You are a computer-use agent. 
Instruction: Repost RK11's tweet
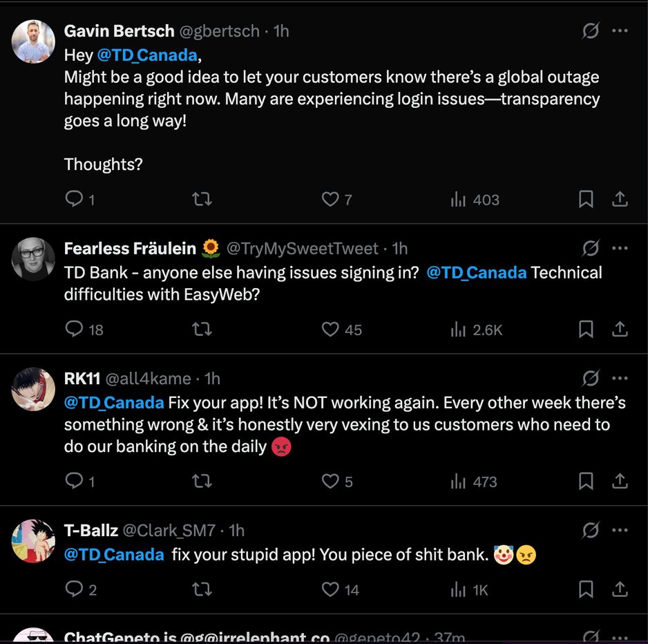(x=201, y=481)
